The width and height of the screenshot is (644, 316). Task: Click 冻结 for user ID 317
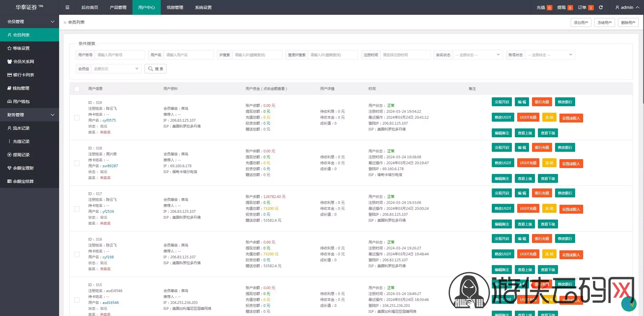pos(549,208)
